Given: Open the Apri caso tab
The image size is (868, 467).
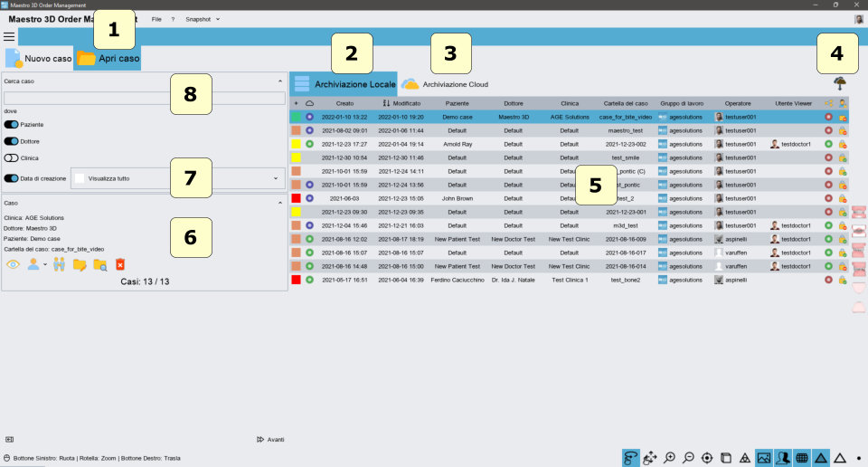Looking at the screenshot, I should coord(108,58).
